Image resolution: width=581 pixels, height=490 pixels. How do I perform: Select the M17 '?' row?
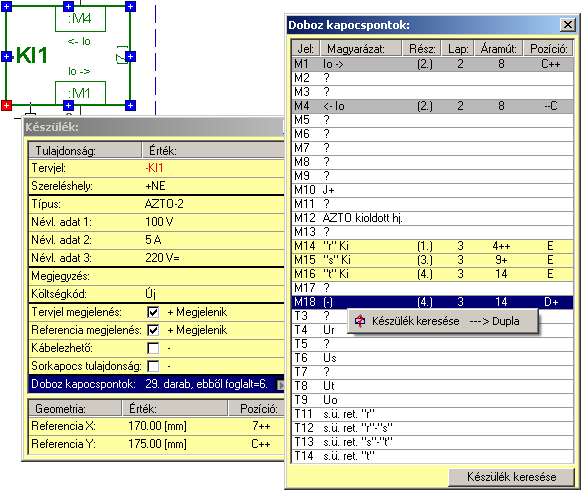(x=432, y=288)
